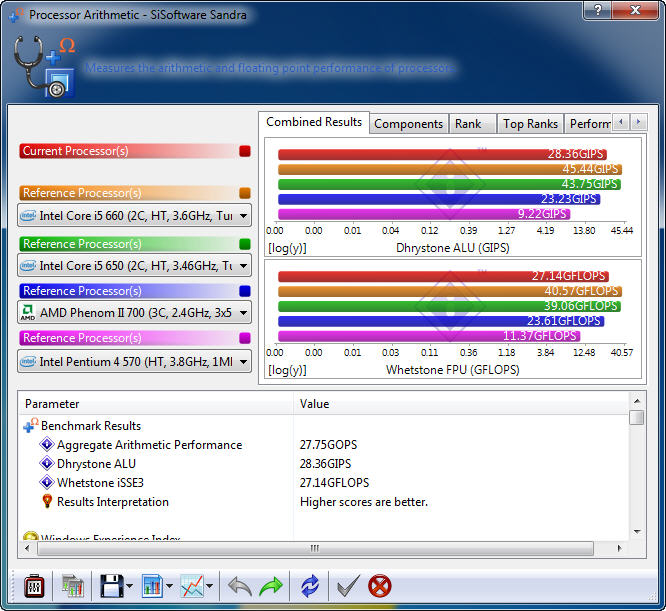The height and width of the screenshot is (611, 666).
Task: Click the horizontal scrollbar thumb under results
Action: [315, 548]
